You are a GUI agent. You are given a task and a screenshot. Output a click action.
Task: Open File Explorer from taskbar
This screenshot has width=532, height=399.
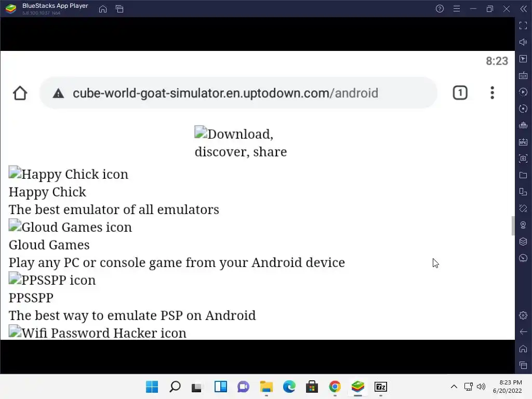click(267, 387)
